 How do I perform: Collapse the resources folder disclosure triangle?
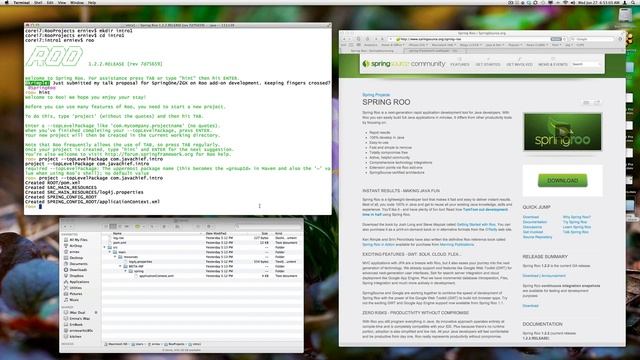[x=115, y=257]
